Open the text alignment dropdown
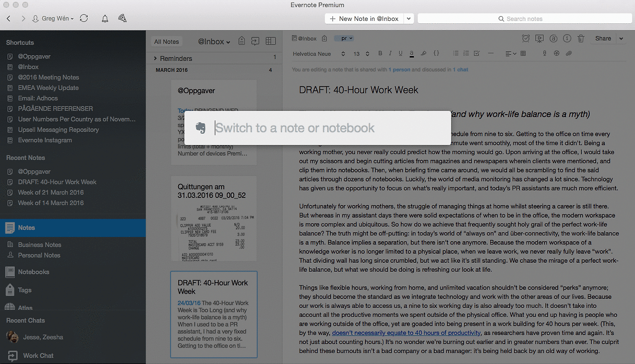Viewport: 635px width, 364px height. click(x=510, y=54)
